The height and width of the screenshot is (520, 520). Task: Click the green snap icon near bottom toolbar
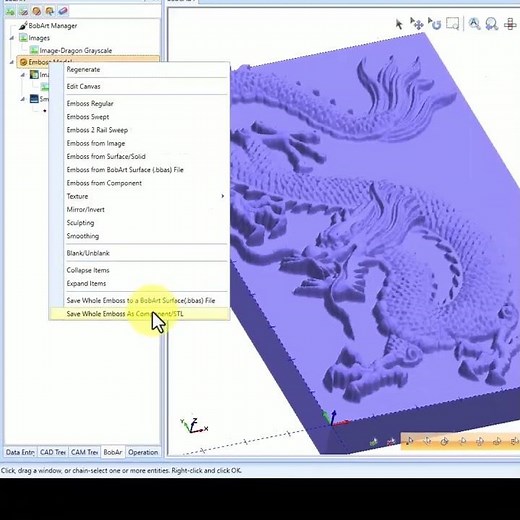pos(374,442)
